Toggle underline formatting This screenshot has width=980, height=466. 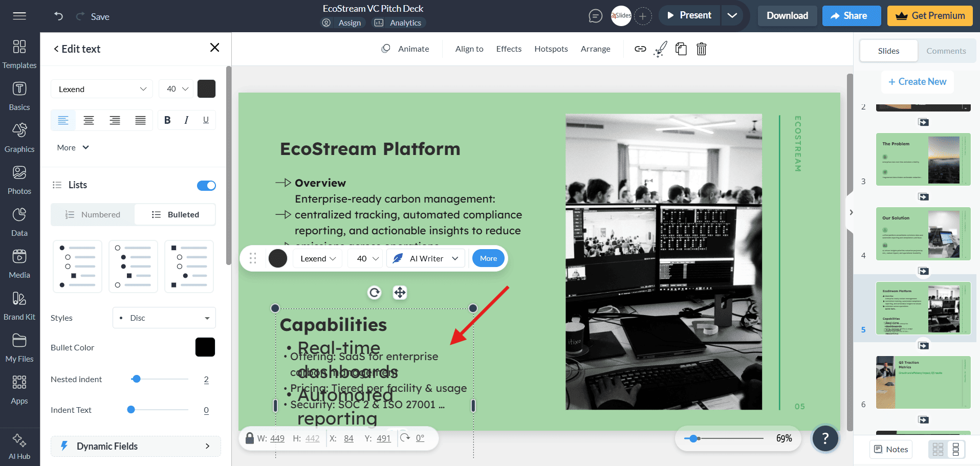point(206,120)
